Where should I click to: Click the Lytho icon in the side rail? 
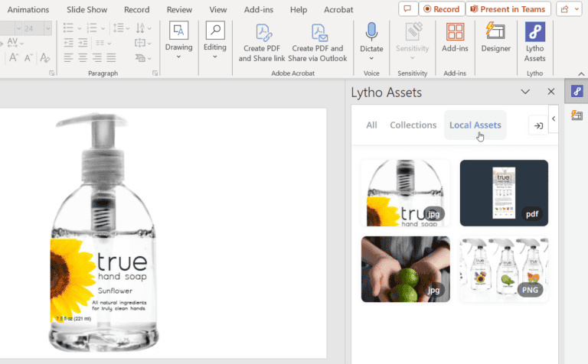(x=577, y=91)
